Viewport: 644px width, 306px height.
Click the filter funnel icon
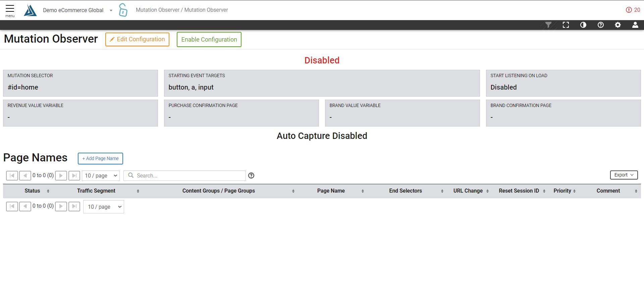(x=548, y=25)
